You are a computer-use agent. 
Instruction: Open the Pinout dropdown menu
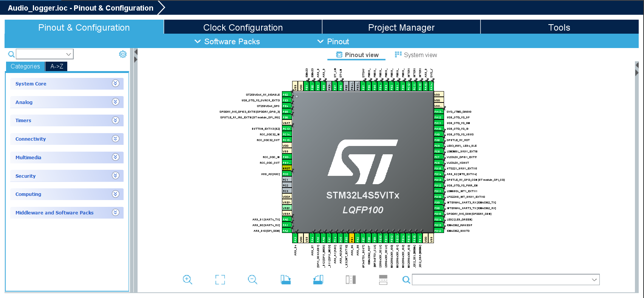pos(333,42)
